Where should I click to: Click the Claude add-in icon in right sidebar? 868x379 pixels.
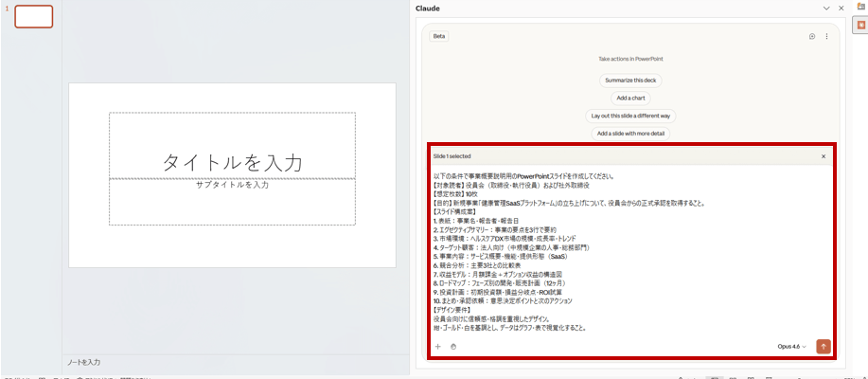[861, 26]
